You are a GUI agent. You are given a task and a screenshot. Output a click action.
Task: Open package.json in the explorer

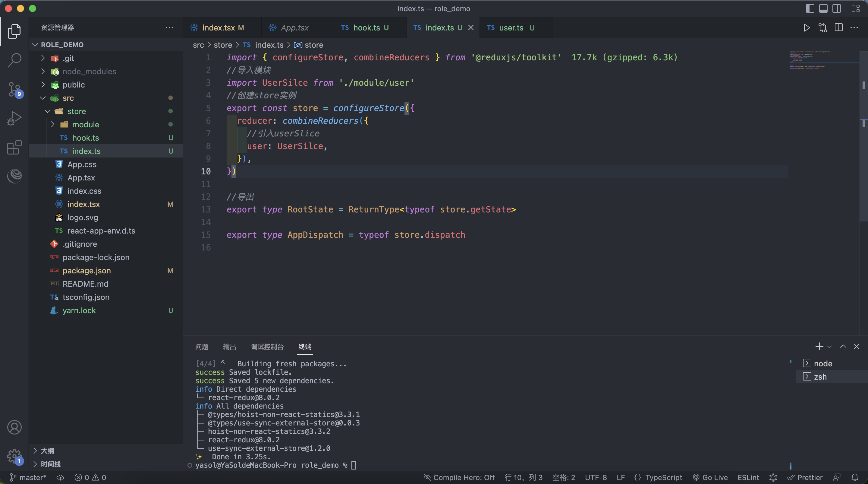[86, 270]
